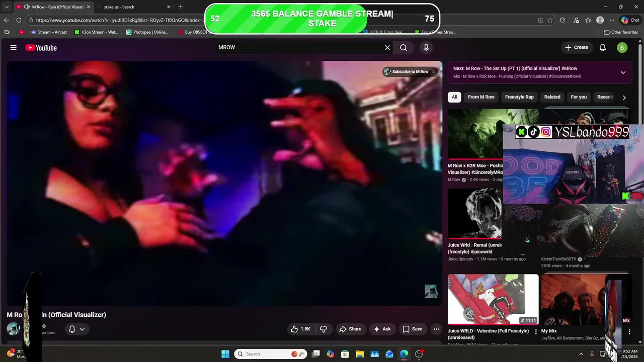Open a new browser tab
Viewport: 644px width, 362px height.
181,7
